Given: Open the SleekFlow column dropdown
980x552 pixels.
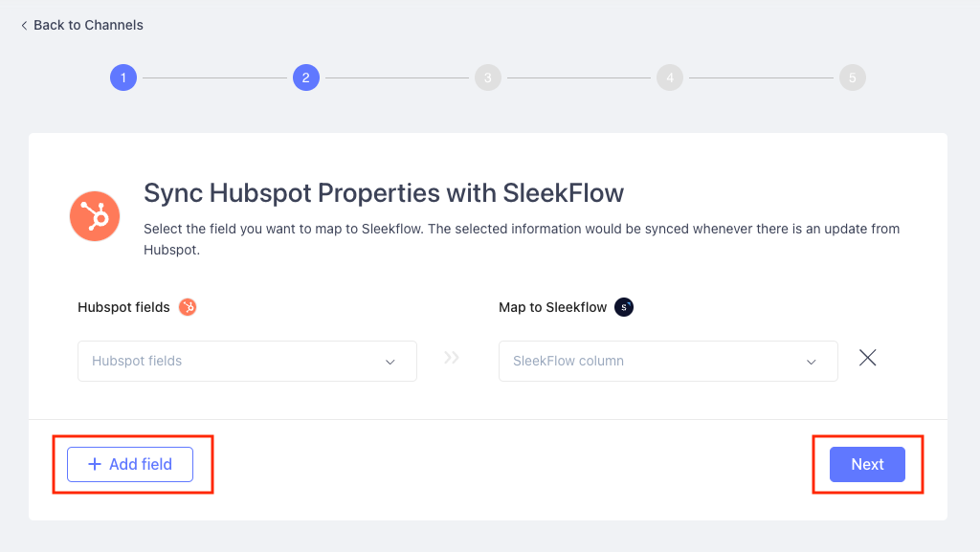Looking at the screenshot, I should point(668,361).
